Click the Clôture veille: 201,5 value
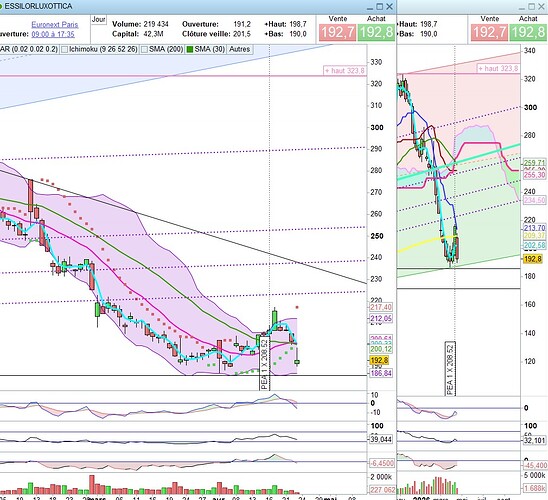548x500 pixels. [216, 34]
